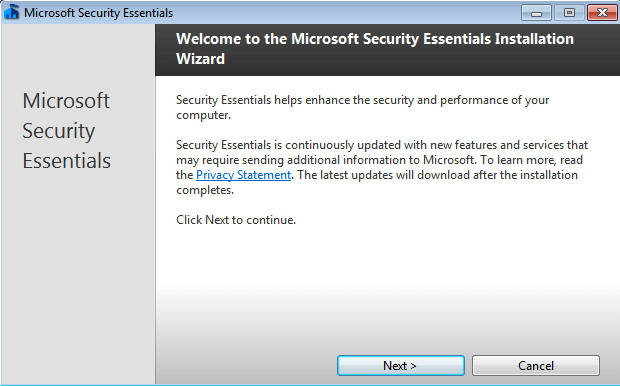Click the 'Microsoft Security Essentials' title bar text
Image resolution: width=620 pixels, height=386 pixels.
coord(98,13)
